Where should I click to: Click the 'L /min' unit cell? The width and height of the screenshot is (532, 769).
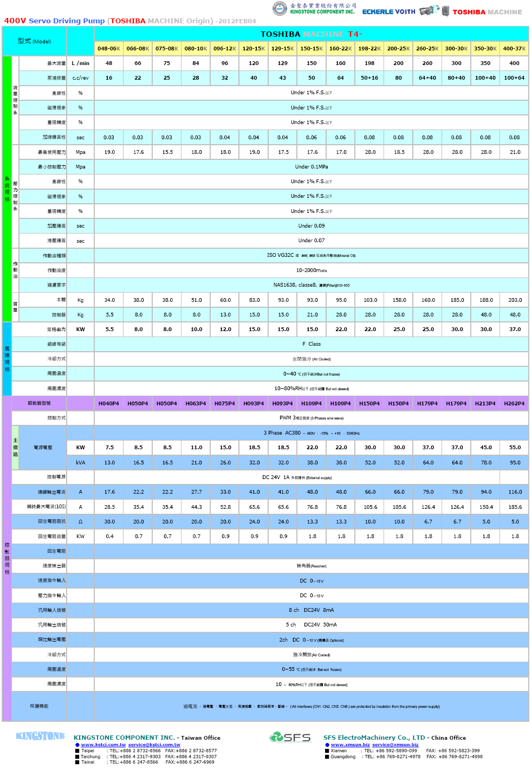(81, 63)
